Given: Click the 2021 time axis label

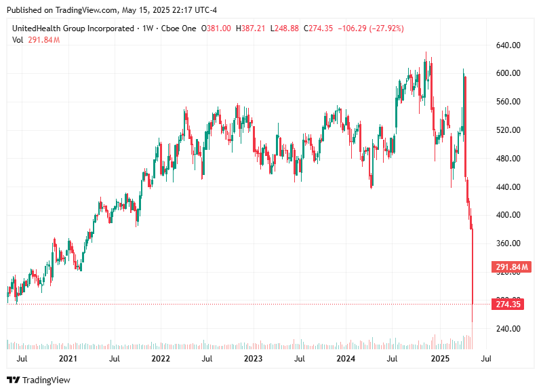Looking at the screenshot, I should [x=68, y=359].
